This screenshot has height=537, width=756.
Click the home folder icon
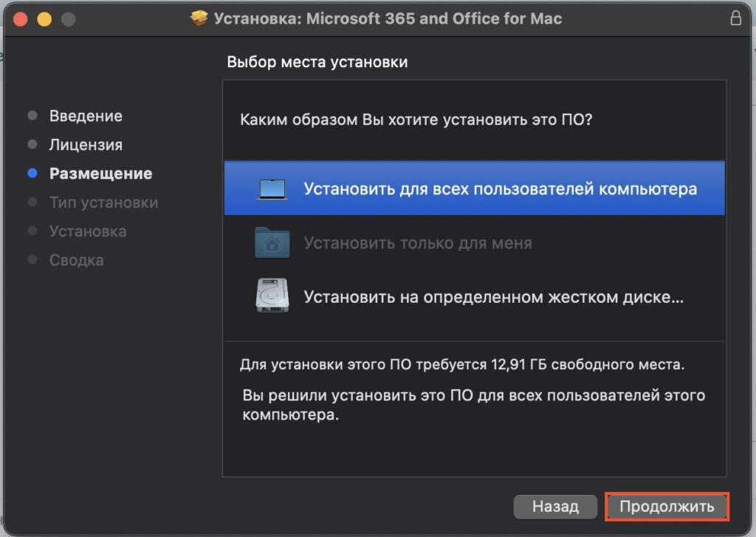272,243
